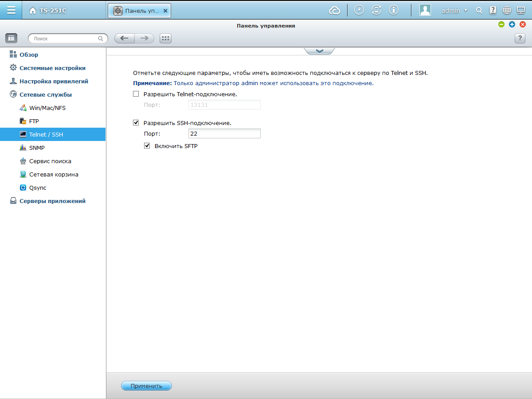Click the SSH port field 22

pyautogui.click(x=224, y=133)
